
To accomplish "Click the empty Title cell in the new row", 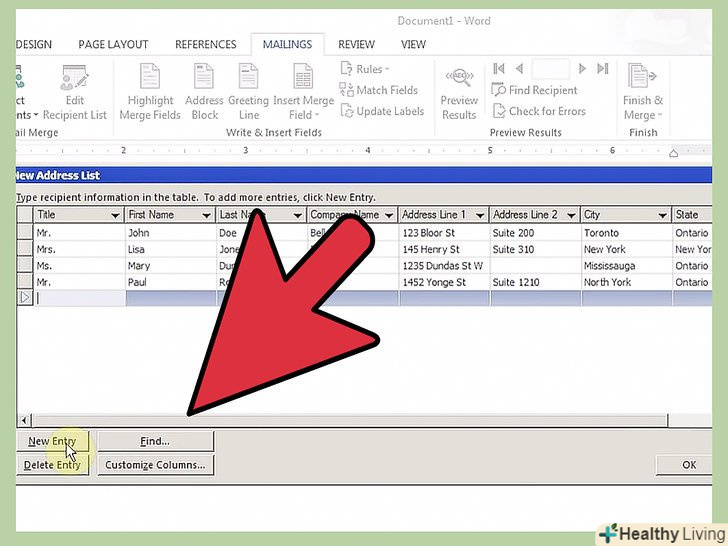I will pos(79,298).
